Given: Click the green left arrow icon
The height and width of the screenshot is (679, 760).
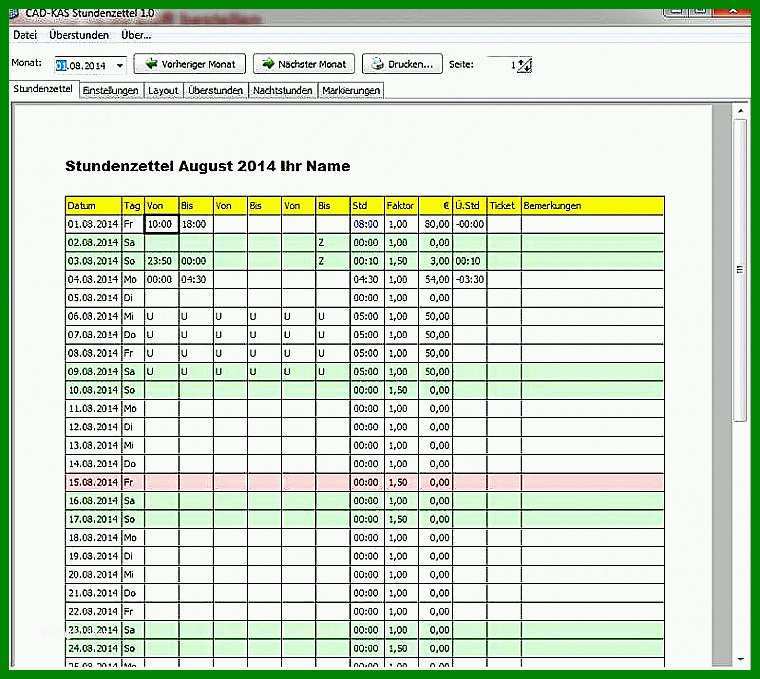Looking at the screenshot, I should tap(152, 63).
